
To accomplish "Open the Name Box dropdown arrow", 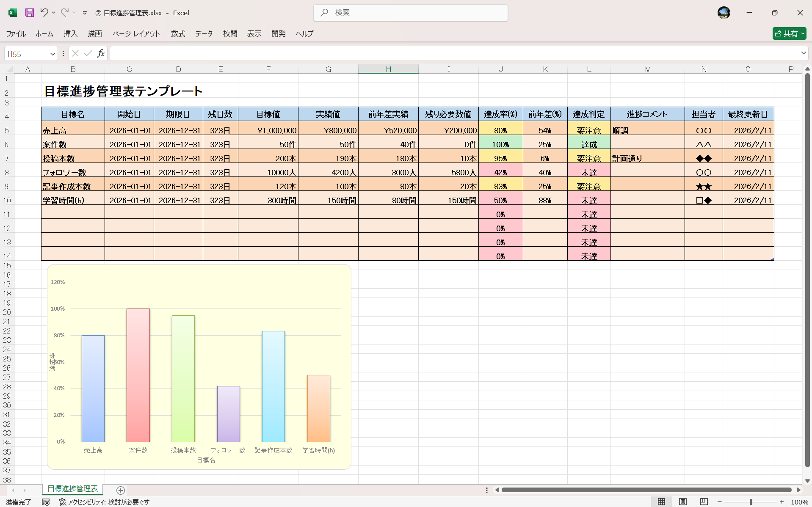I will pyautogui.click(x=52, y=53).
